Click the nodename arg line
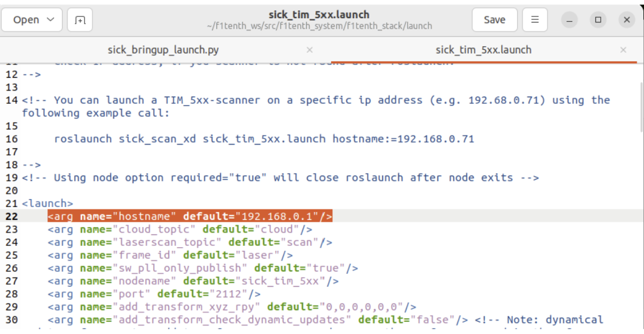The image size is (644, 334). tap(193, 281)
